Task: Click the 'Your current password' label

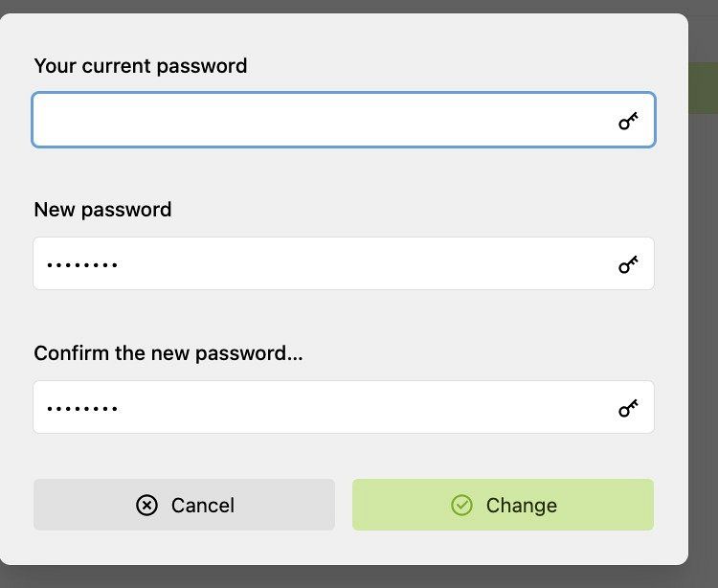Action: click(x=141, y=66)
